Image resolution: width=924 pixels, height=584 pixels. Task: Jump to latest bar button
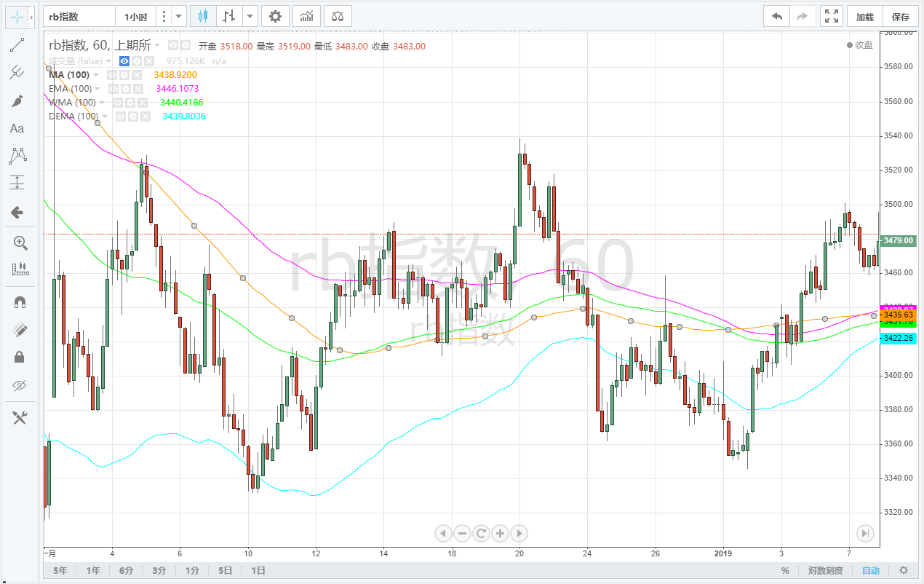click(864, 534)
